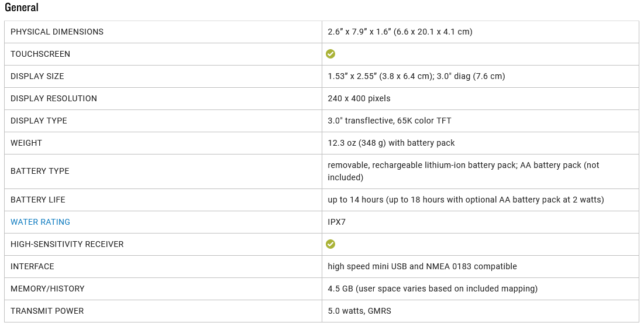Click the Transmit Power label
This screenshot has width=644, height=326.
pyautogui.click(x=47, y=311)
